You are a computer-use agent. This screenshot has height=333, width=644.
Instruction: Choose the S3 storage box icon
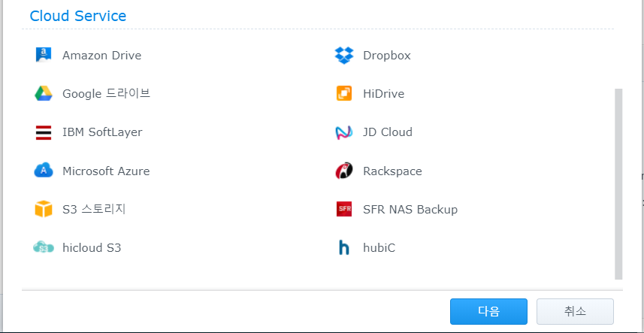[43, 209]
